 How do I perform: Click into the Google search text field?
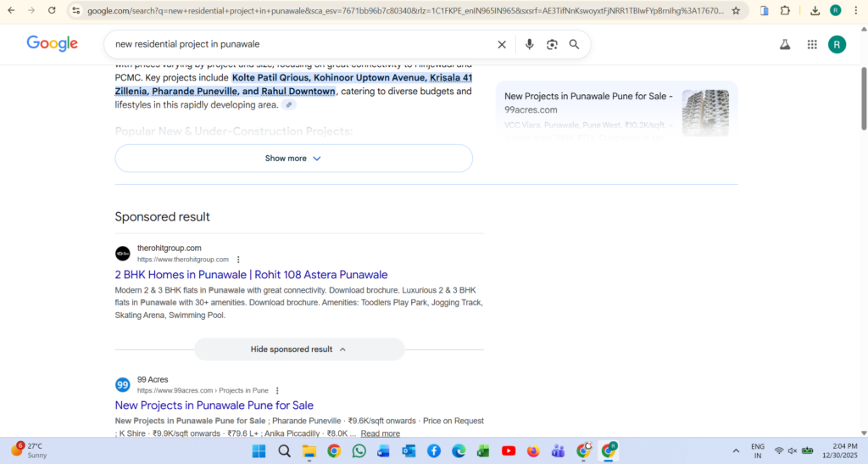click(297, 44)
